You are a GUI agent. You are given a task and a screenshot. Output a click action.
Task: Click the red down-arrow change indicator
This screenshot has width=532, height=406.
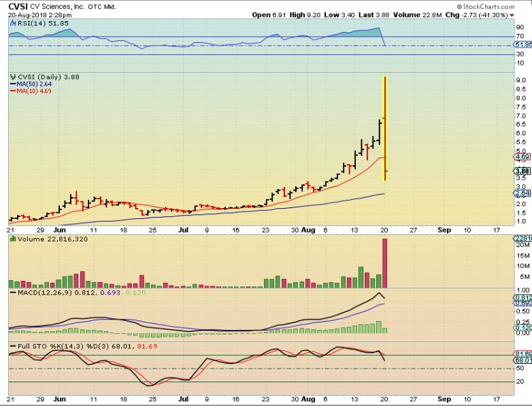click(x=512, y=15)
